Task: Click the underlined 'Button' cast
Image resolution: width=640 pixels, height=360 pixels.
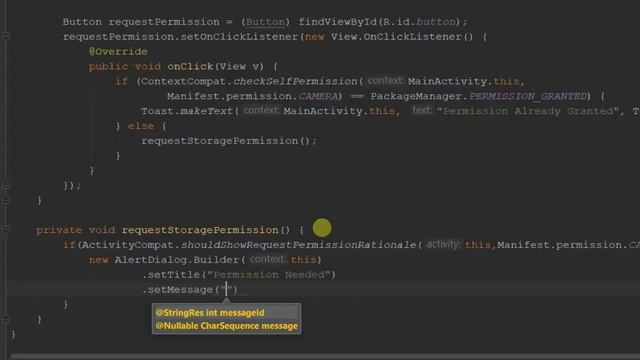Action: (x=265, y=22)
